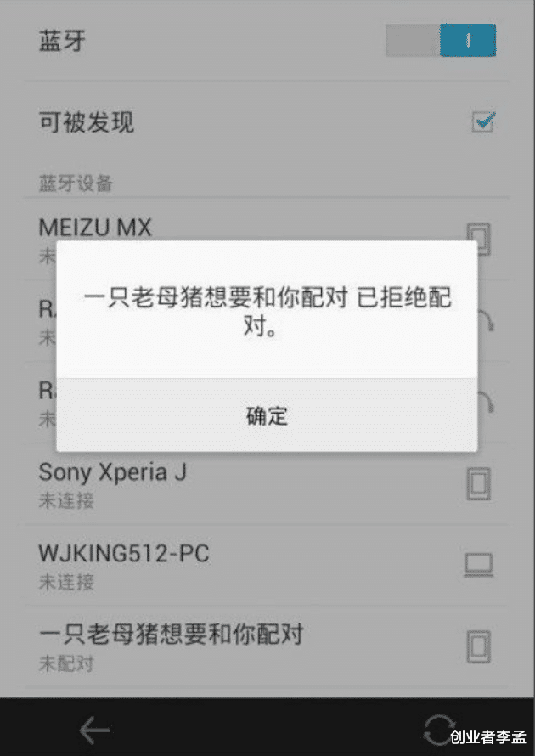The width and height of the screenshot is (535, 756).
Task: Tap the phone icon beside Sony Xperia J
Action: tap(479, 483)
